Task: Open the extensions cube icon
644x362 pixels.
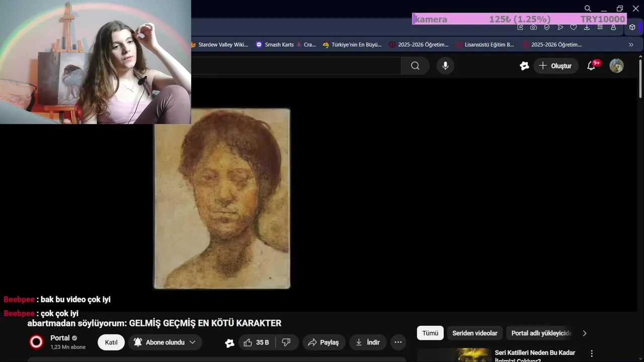Action: coord(632,28)
